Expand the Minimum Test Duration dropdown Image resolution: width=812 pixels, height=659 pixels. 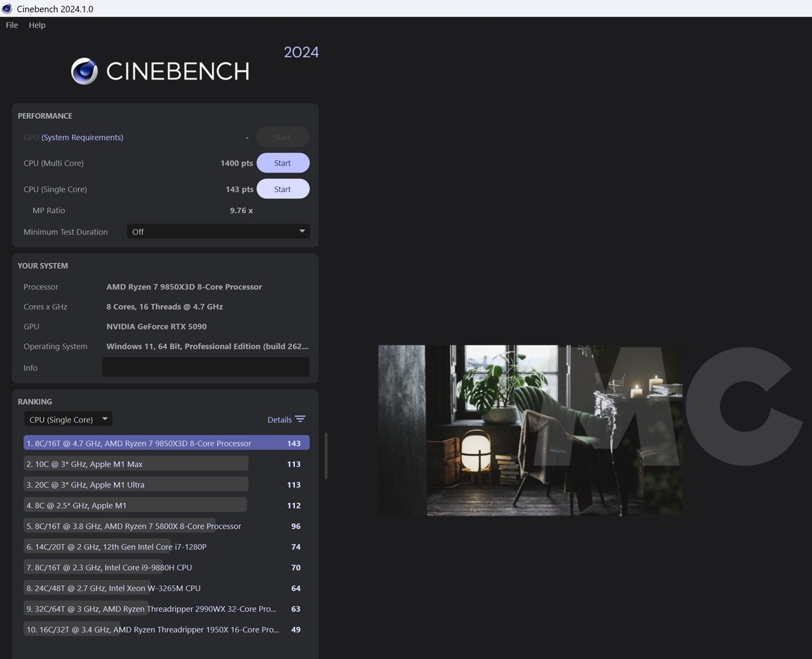click(x=218, y=232)
